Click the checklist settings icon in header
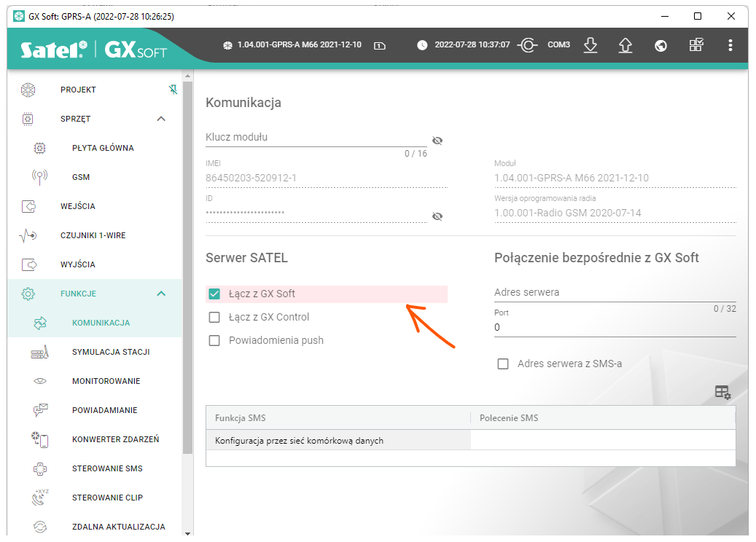This screenshot has height=542, width=756. click(x=696, y=45)
